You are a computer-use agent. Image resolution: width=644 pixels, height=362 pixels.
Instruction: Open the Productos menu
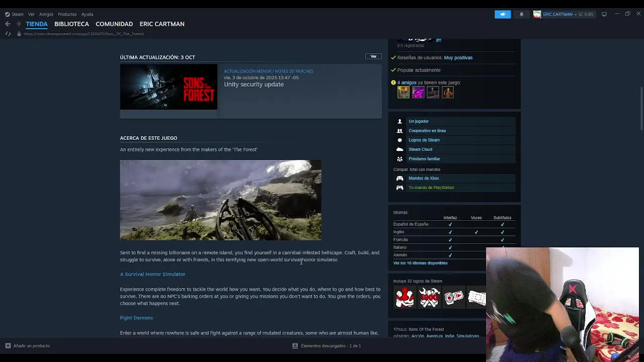click(x=67, y=14)
